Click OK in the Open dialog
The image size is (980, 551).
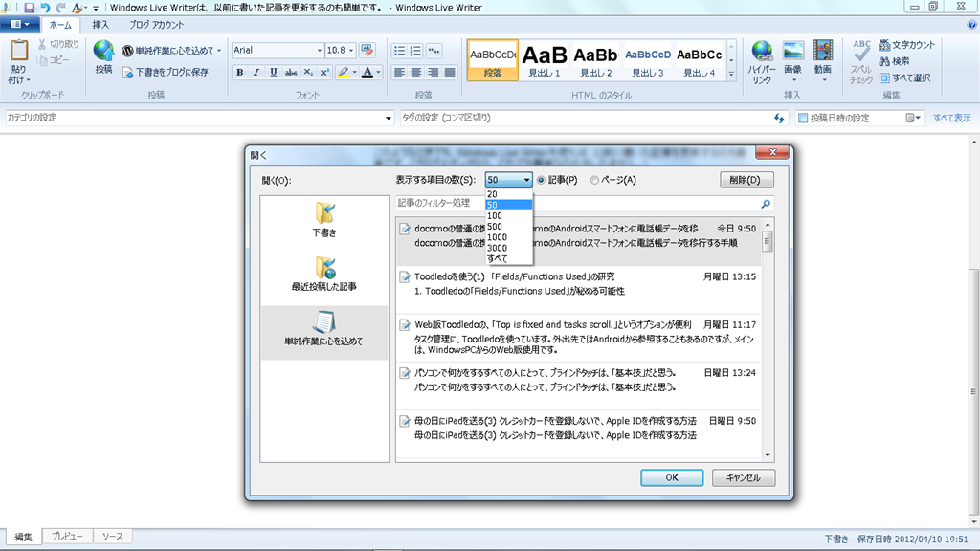click(x=672, y=478)
